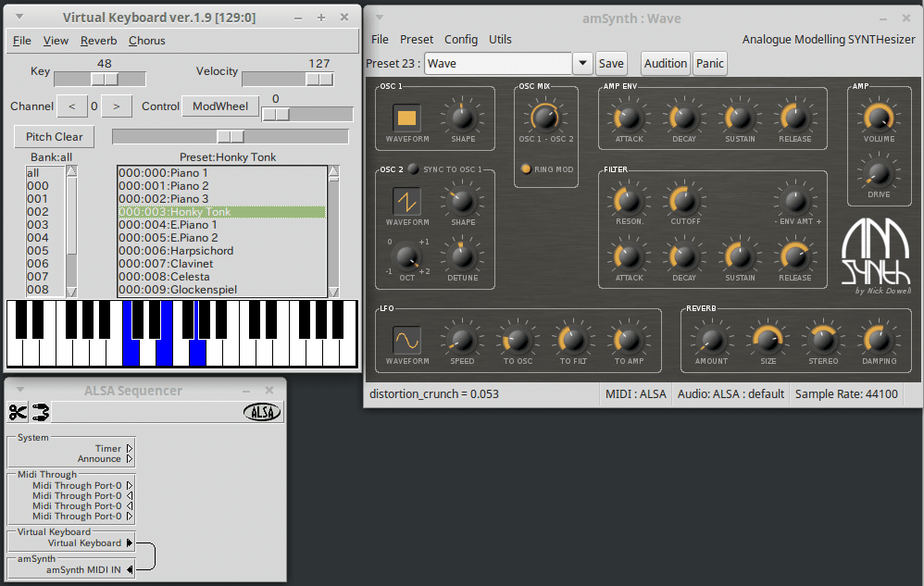The image size is (924, 586).
Task: Click the OSC Mix balance knob
Action: coord(545,118)
